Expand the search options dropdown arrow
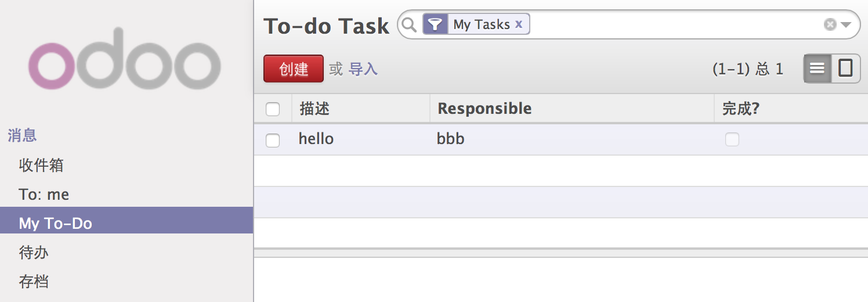 pyautogui.click(x=845, y=25)
